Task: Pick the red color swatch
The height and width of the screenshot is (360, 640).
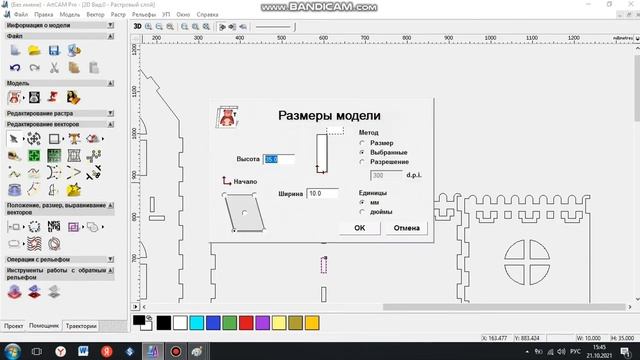Action: 246,323
